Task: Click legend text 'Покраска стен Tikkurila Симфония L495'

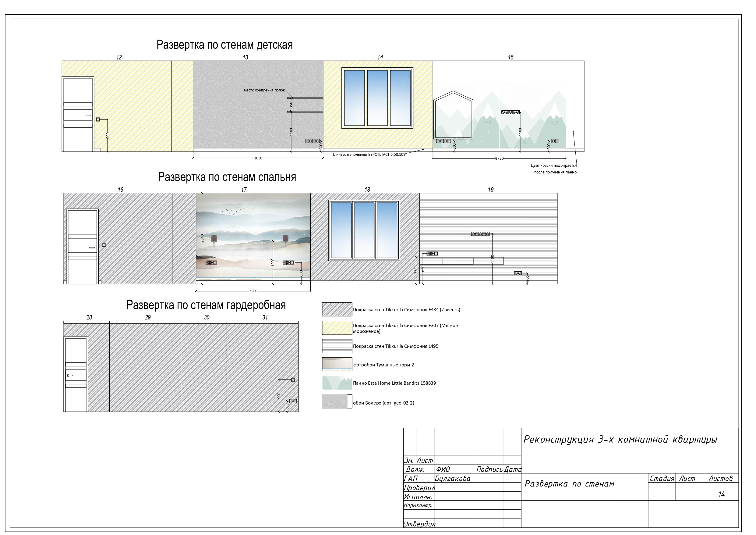Action: [x=395, y=346]
